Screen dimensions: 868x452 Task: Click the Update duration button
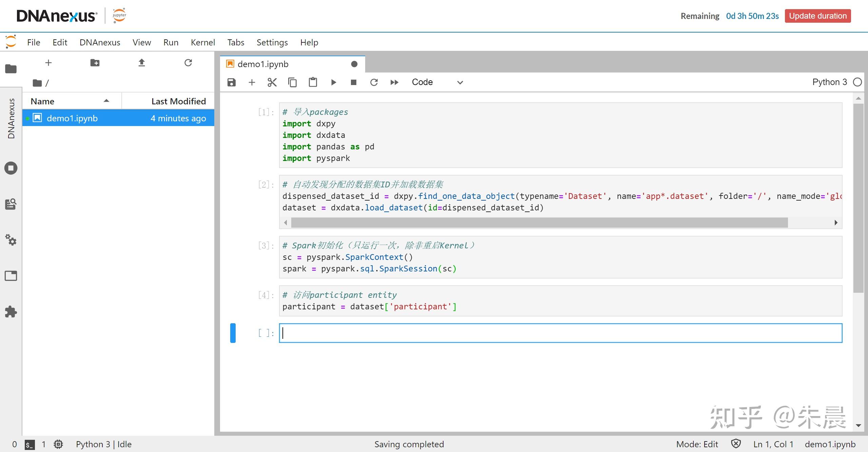pos(817,16)
